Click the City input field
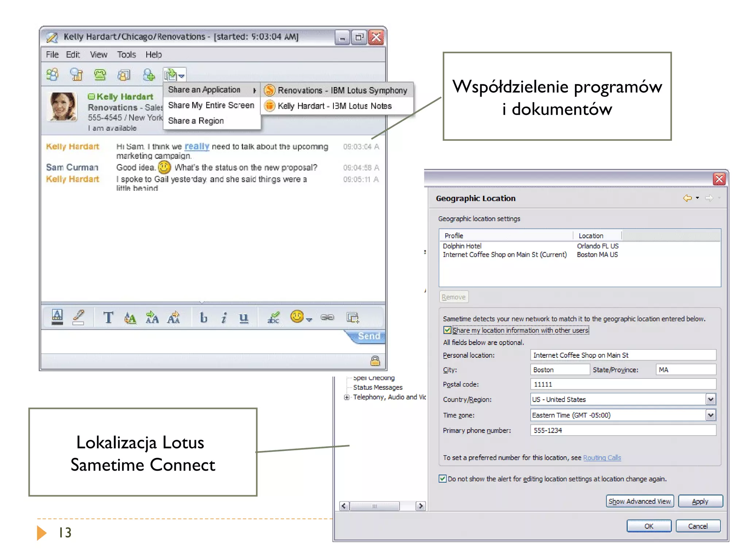Screen dimensions: 747x560 [x=560, y=370]
